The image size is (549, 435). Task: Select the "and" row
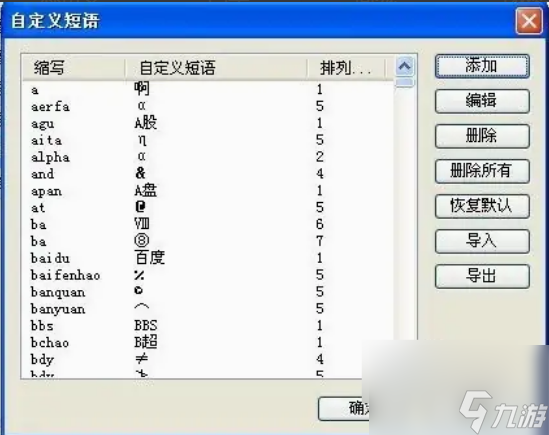(x=208, y=174)
